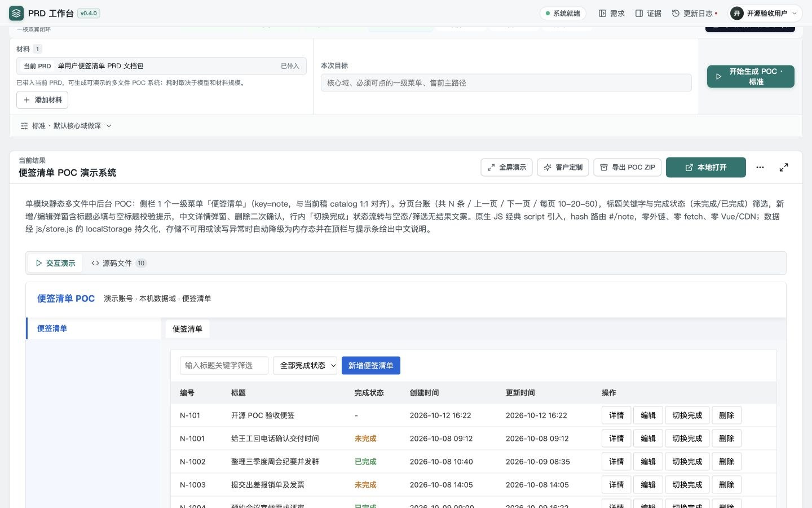Expand the 标准 · 默认核心域做深 settings
Screen dimensions: 812x508
[66, 126]
